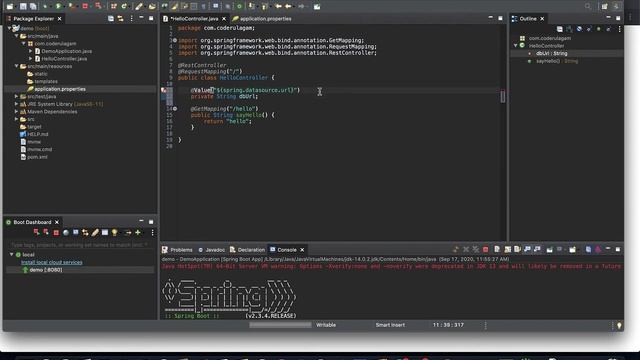Select the templates folder

click(x=46, y=81)
